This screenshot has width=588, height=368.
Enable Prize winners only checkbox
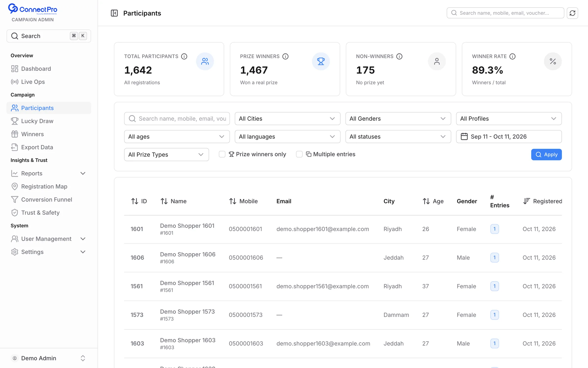click(x=222, y=154)
